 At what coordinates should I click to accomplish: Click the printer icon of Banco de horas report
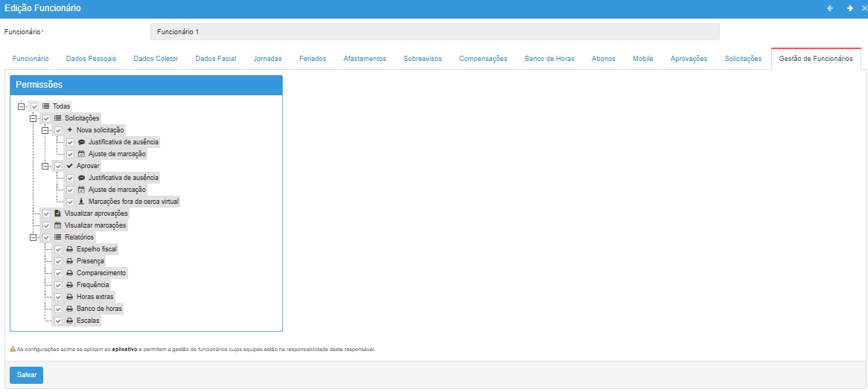pos(70,309)
